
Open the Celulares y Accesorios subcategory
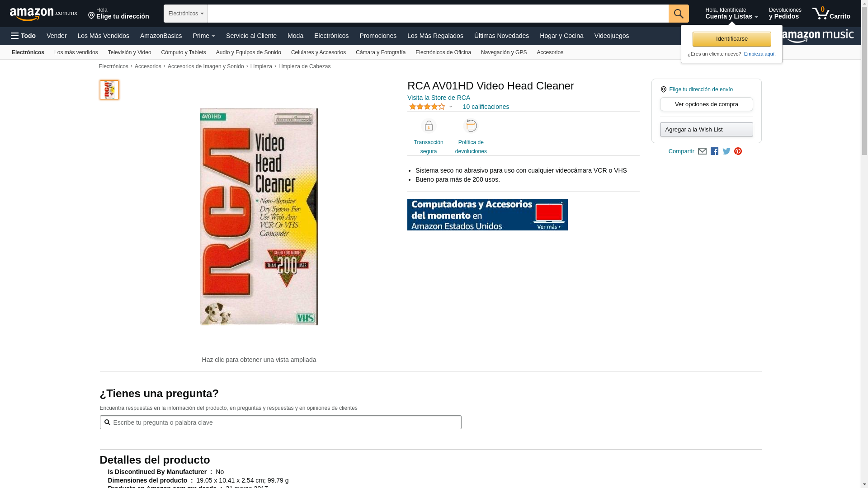[x=318, y=52]
